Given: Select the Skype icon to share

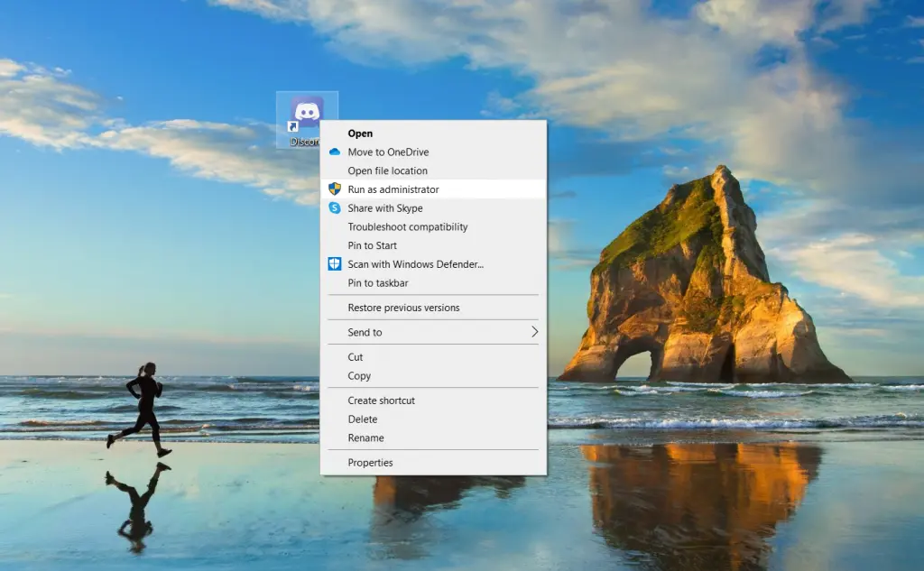Looking at the screenshot, I should point(335,208).
